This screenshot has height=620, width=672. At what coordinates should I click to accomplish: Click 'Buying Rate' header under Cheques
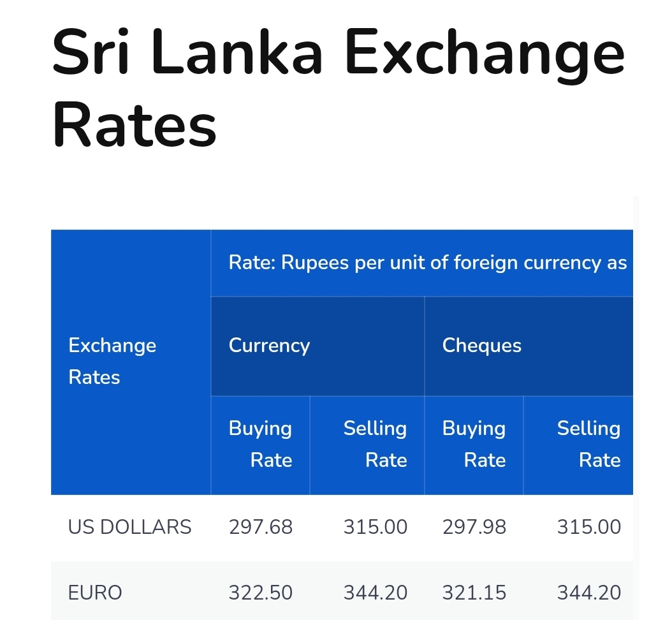[474, 444]
